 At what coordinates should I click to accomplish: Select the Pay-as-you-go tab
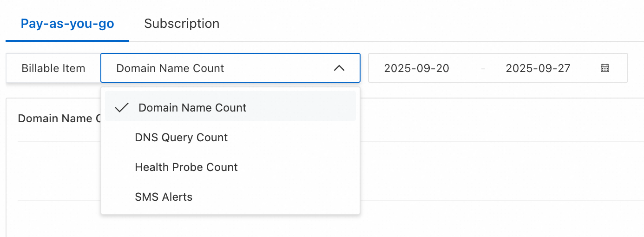click(x=67, y=24)
